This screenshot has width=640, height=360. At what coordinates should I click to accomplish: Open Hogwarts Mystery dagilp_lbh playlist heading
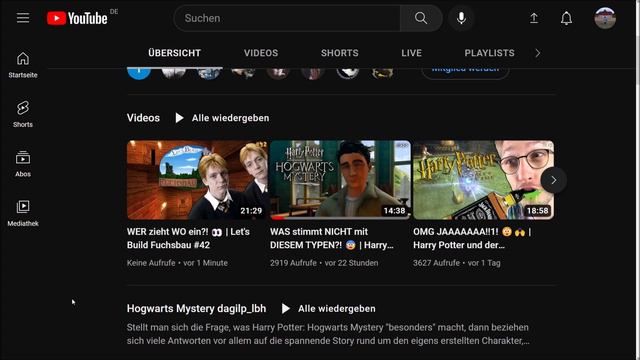[196, 309]
